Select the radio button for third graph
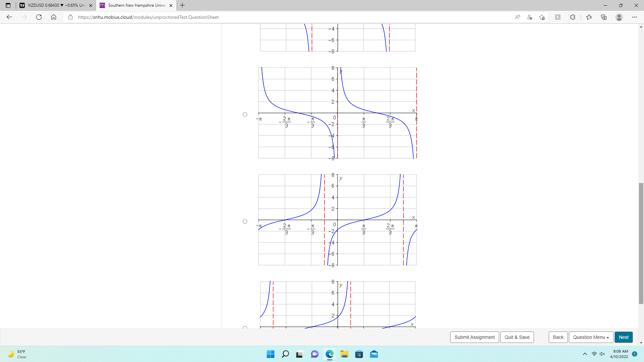This screenshot has height=362, width=644. click(245, 222)
